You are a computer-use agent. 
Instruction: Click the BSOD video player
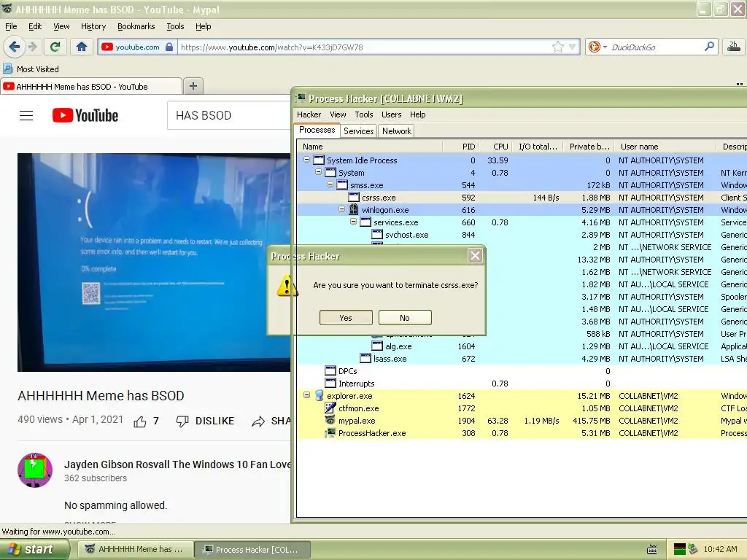(x=154, y=262)
